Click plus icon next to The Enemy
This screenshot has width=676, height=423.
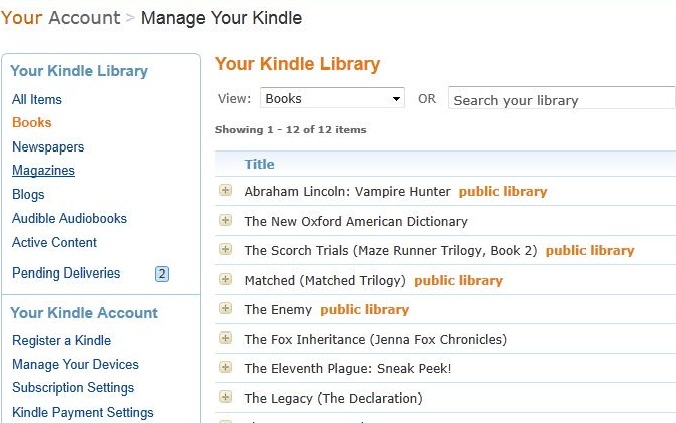pos(225,308)
